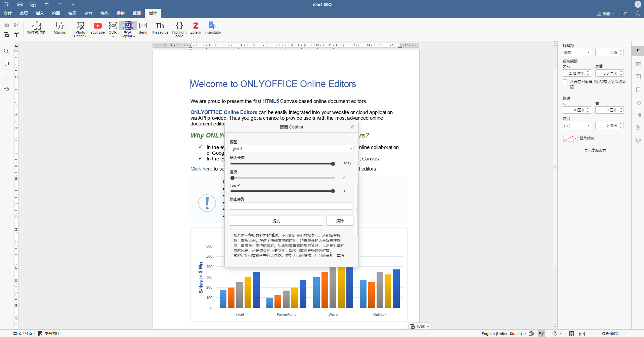Open the 插件管理器 plugin manager

tap(36, 28)
